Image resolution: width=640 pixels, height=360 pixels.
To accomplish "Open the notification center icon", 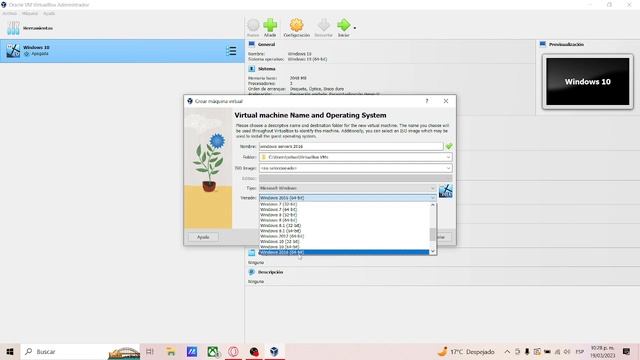I will pyautogui.click(x=627, y=351).
